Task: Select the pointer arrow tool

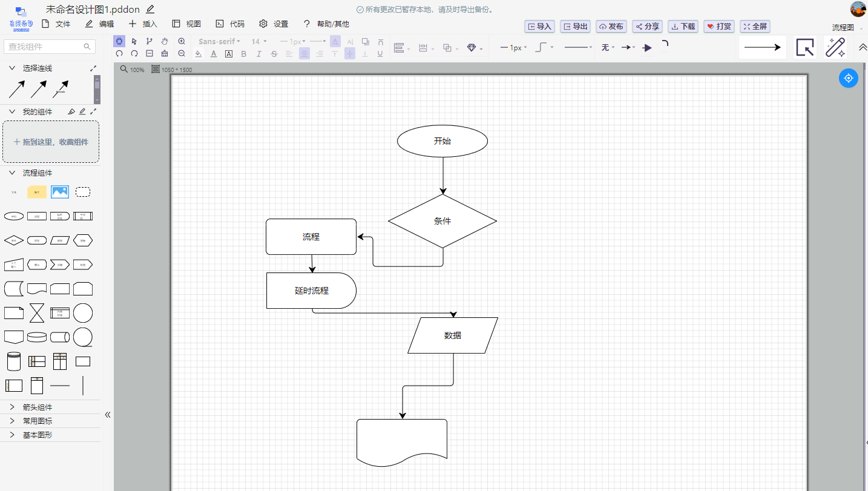Action: [134, 41]
